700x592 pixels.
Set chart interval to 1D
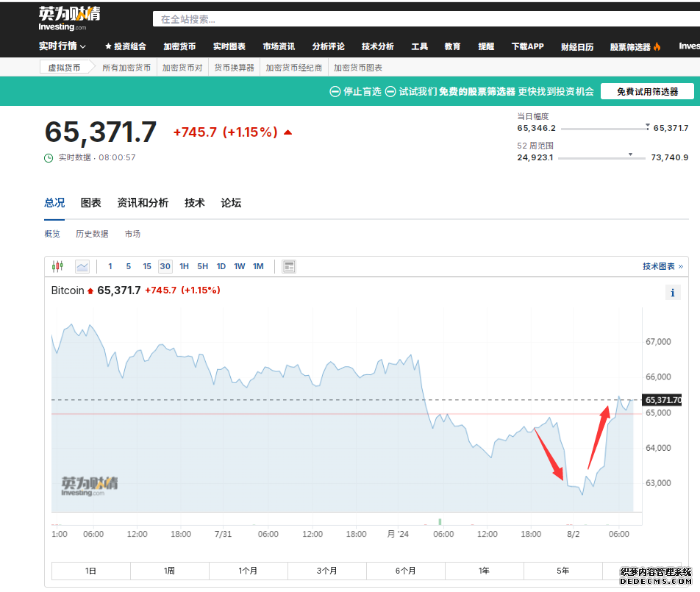(x=221, y=266)
